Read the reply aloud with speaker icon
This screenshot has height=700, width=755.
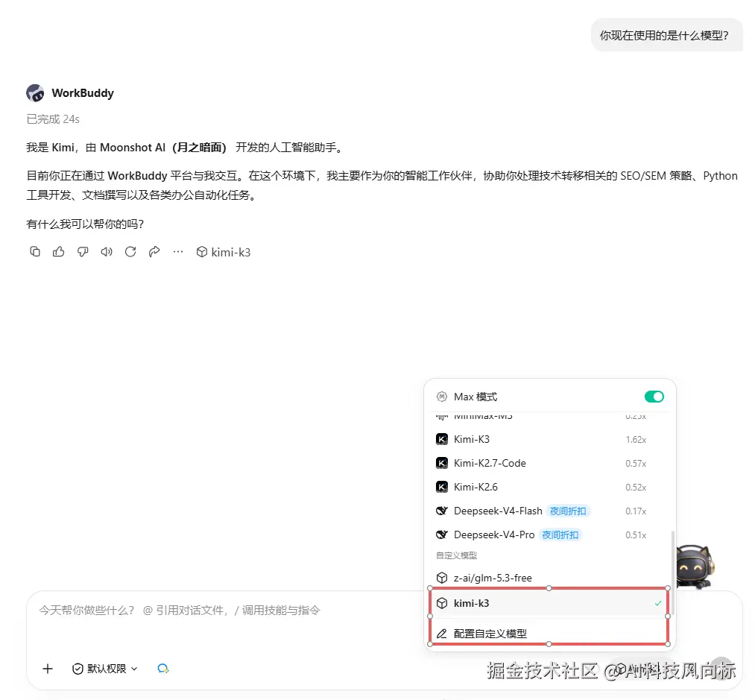107,251
